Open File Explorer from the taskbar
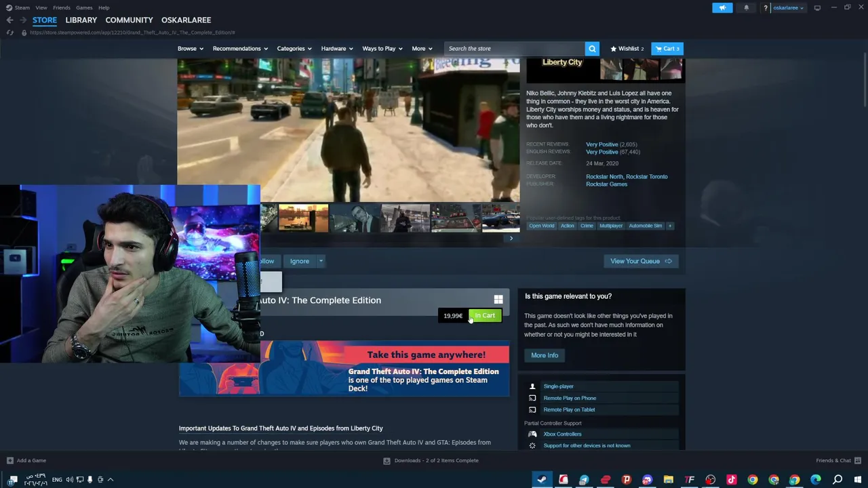 [x=668, y=479]
